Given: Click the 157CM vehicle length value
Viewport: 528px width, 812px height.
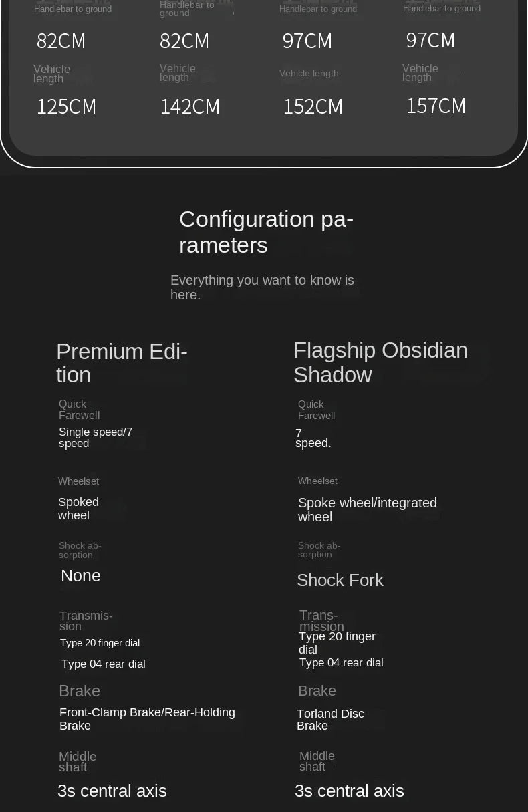Looking at the screenshot, I should coord(436,106).
